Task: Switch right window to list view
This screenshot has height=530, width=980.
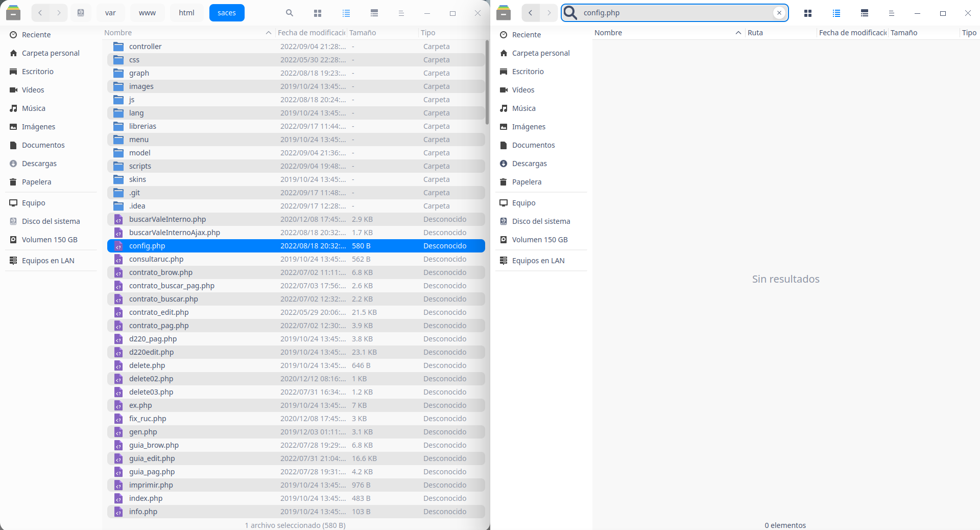Action: [x=836, y=13]
